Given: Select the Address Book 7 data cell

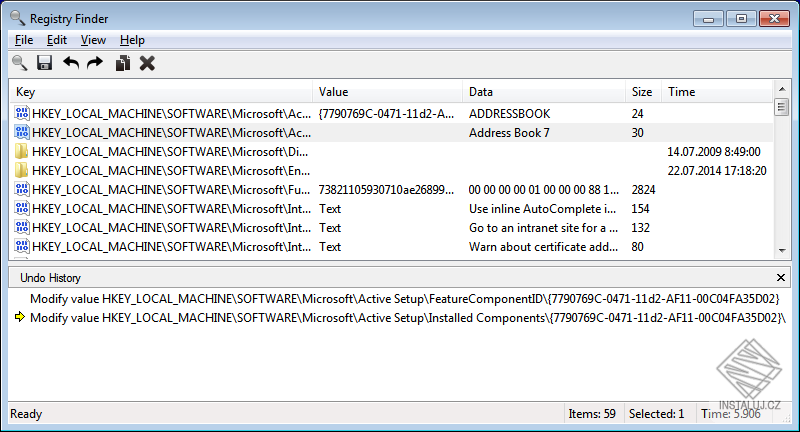Looking at the screenshot, I should point(509,133).
